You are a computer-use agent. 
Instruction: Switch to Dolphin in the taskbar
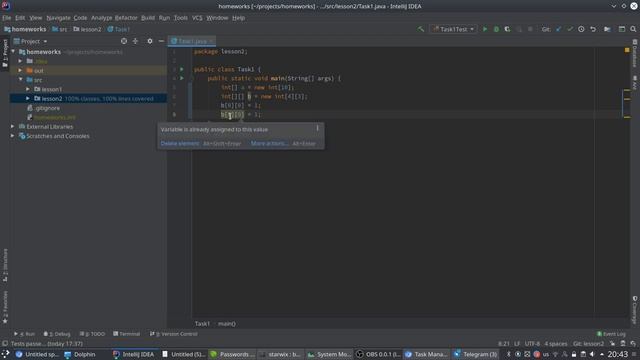(80, 354)
